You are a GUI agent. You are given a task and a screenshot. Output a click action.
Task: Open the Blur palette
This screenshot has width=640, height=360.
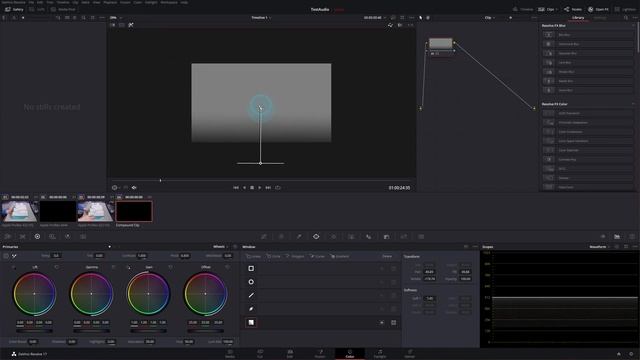[x=369, y=236]
